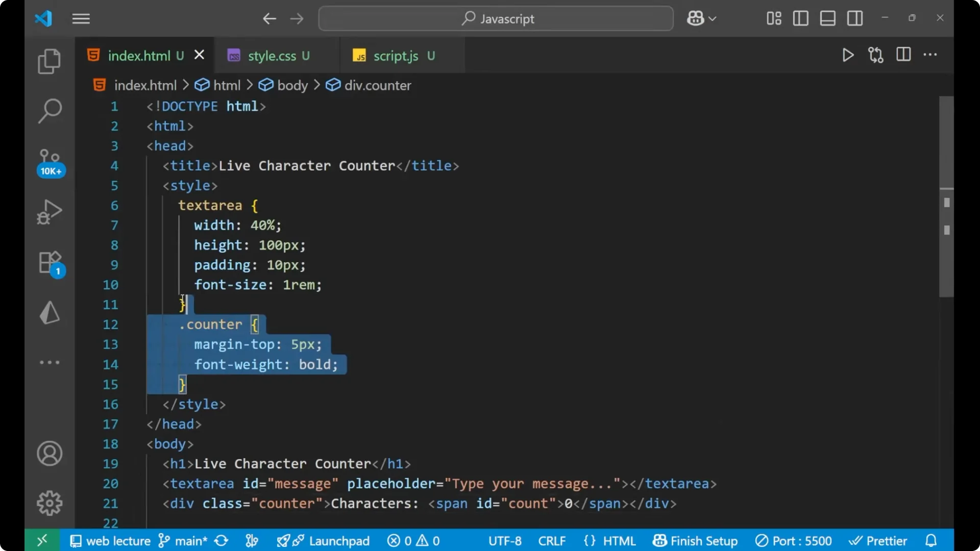Toggle the bottom panel visibility

click(x=827, y=18)
